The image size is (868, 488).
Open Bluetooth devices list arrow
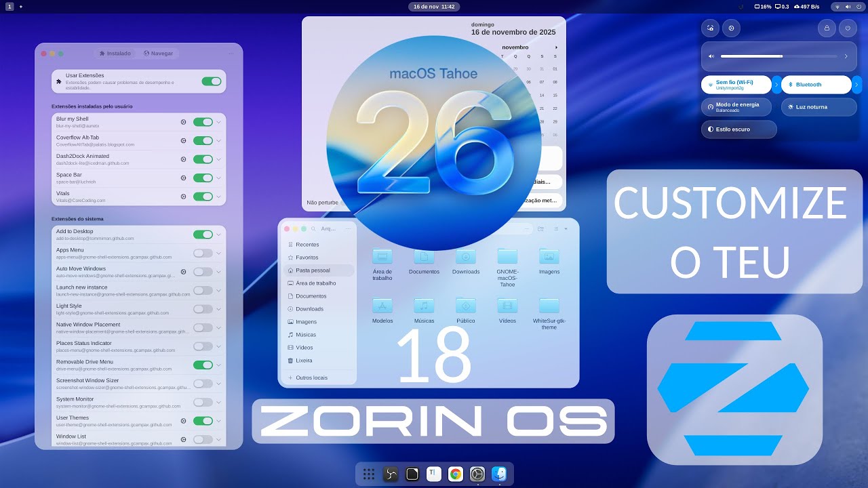[856, 85]
